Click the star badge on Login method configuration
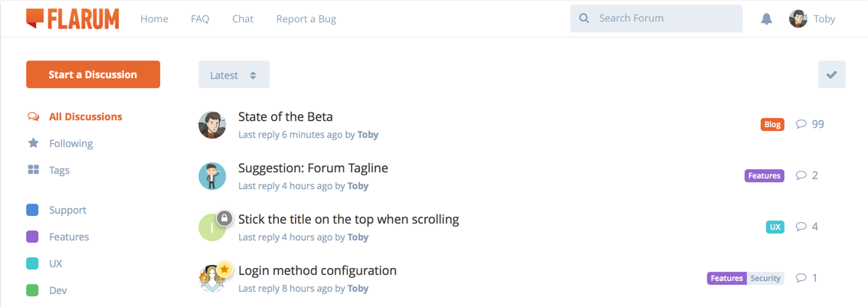Screen dimensions: 868x307 pyautogui.click(x=224, y=269)
